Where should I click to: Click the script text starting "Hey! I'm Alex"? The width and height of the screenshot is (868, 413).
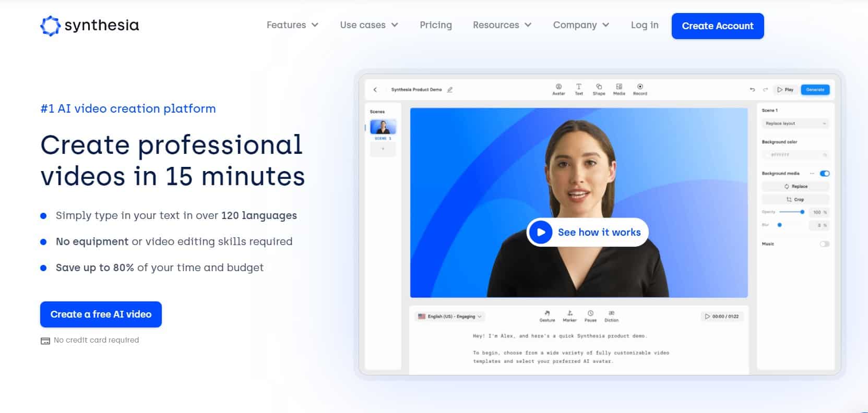[560, 336]
